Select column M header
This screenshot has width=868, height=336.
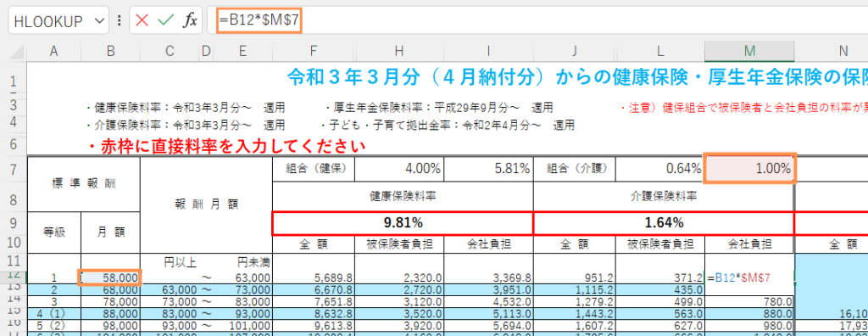pyautogui.click(x=749, y=52)
